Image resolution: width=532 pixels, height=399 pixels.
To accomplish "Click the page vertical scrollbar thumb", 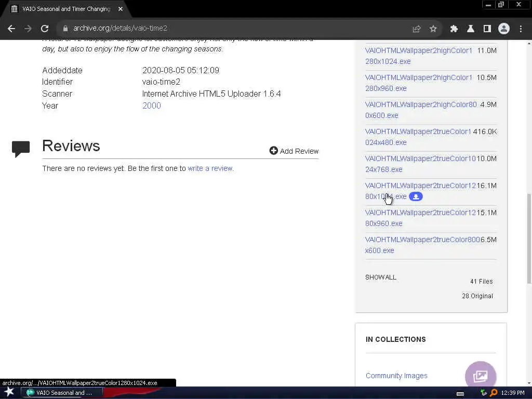I will coord(529,238).
